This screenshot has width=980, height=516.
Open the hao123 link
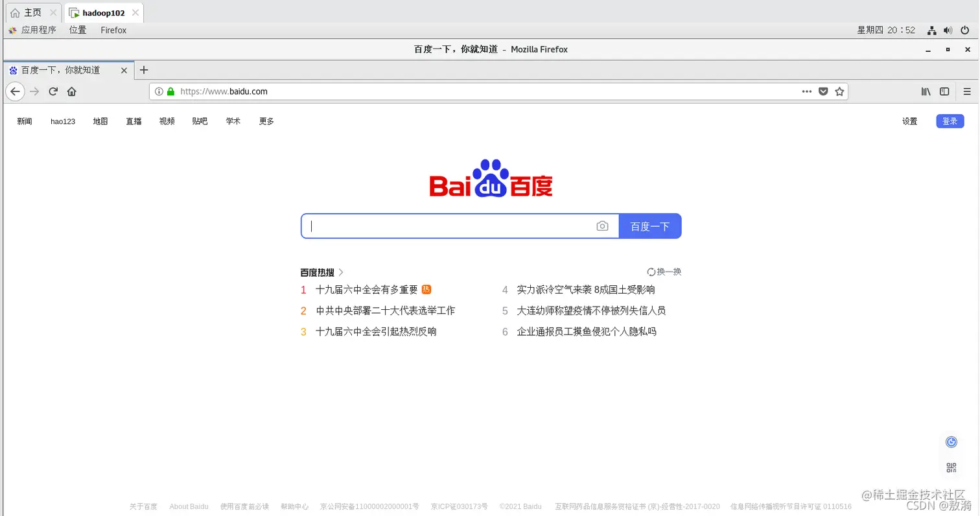pyautogui.click(x=63, y=121)
